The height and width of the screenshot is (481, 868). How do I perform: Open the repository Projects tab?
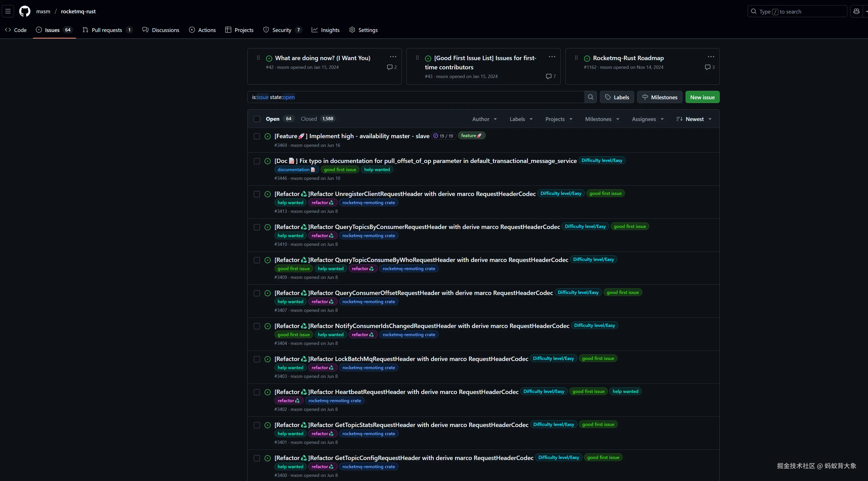pos(239,30)
